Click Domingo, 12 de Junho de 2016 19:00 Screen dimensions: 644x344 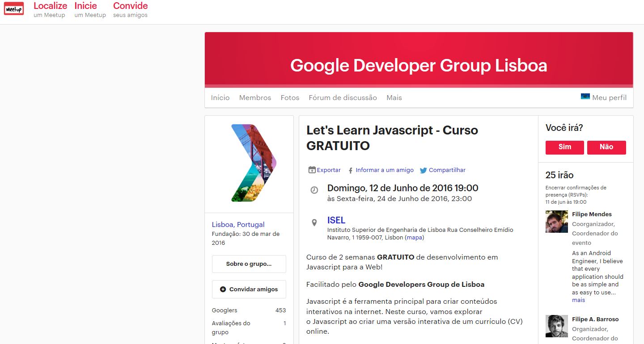pyautogui.click(x=402, y=188)
